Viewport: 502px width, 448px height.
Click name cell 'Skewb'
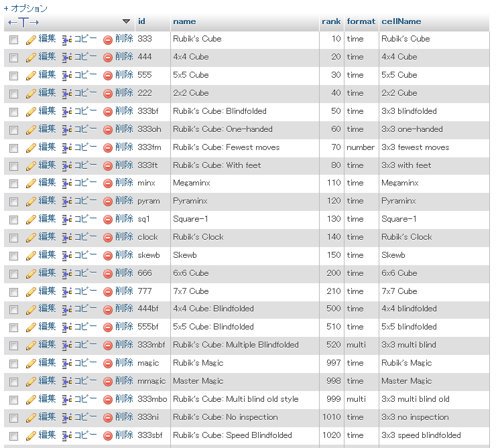(185, 255)
